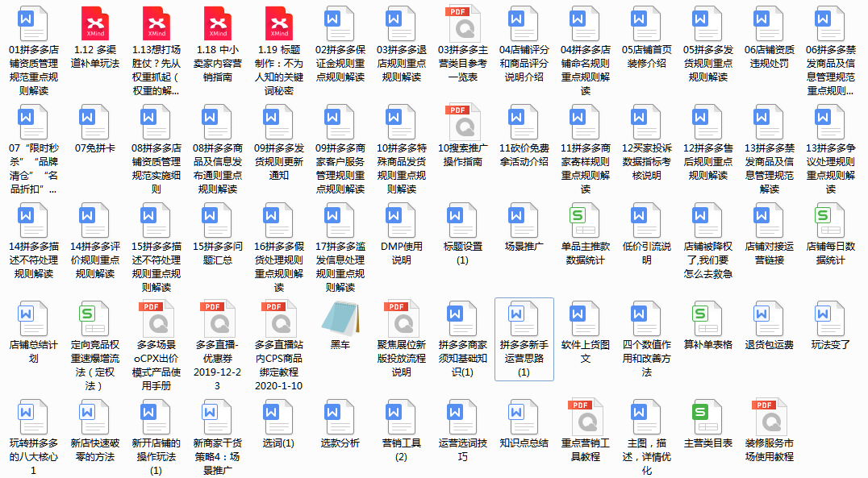The height and width of the screenshot is (478, 868).
Task: Click the file name 05拼多多发货规则重点规则解读
Action: click(708, 63)
